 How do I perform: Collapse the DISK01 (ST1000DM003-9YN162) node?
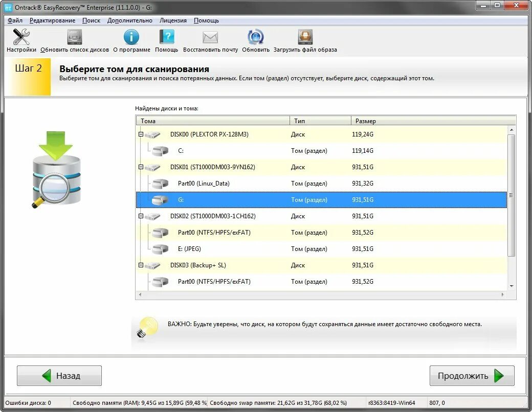[x=141, y=167]
